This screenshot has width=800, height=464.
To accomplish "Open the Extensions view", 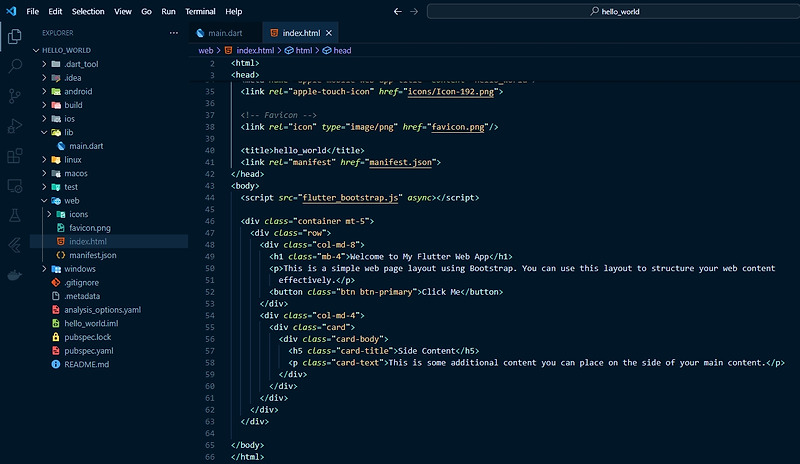I will coord(15,156).
